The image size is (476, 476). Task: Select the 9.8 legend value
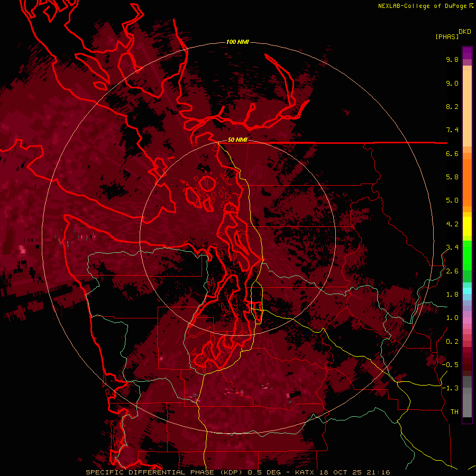452,59
